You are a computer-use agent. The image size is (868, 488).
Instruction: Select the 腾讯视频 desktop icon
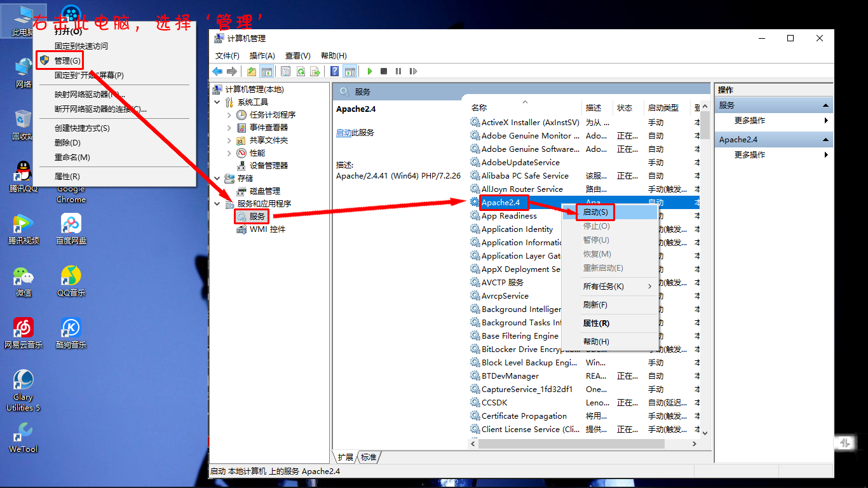pyautogui.click(x=24, y=229)
